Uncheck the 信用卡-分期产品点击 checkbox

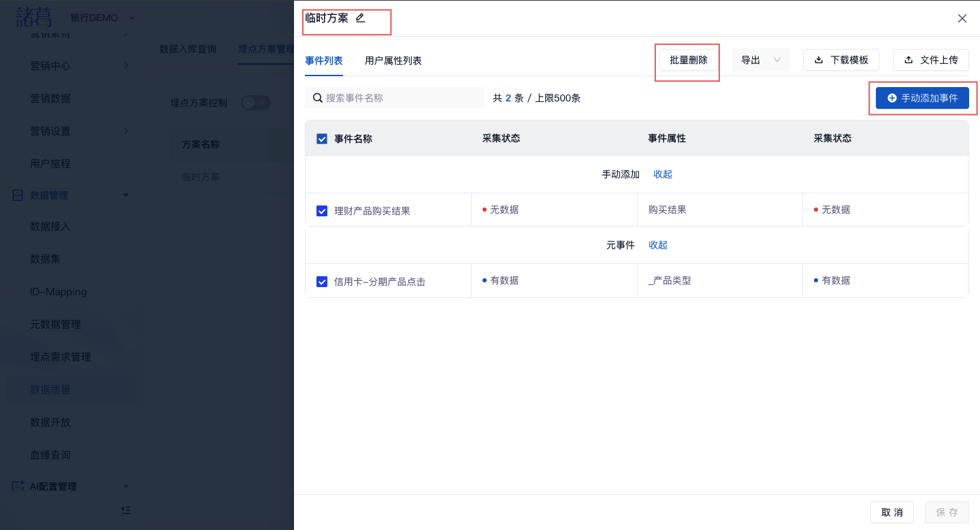pos(323,282)
